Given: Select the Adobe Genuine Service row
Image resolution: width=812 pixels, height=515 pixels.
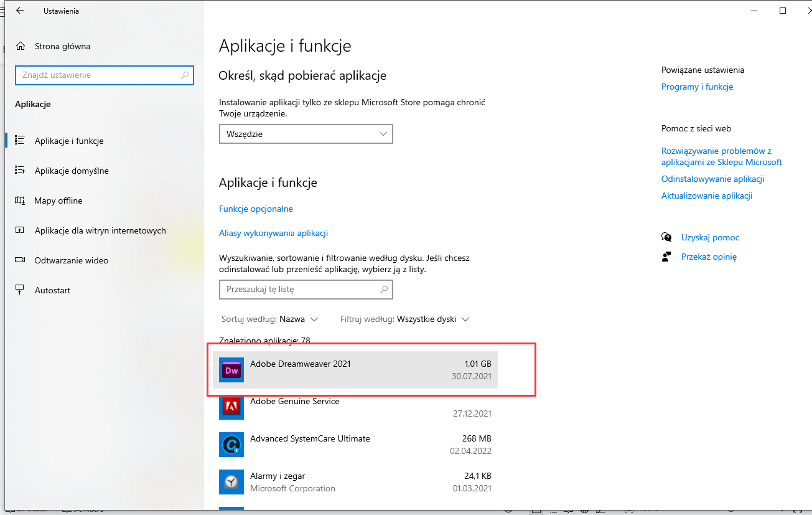Looking at the screenshot, I should click(x=355, y=407).
